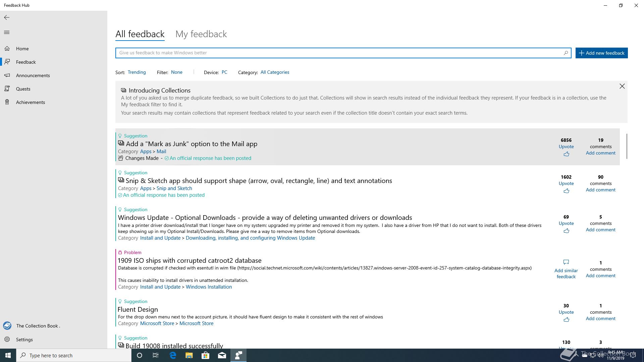
Task: Click Microsoft Store category link on Fluent Design
Action: [196, 323]
